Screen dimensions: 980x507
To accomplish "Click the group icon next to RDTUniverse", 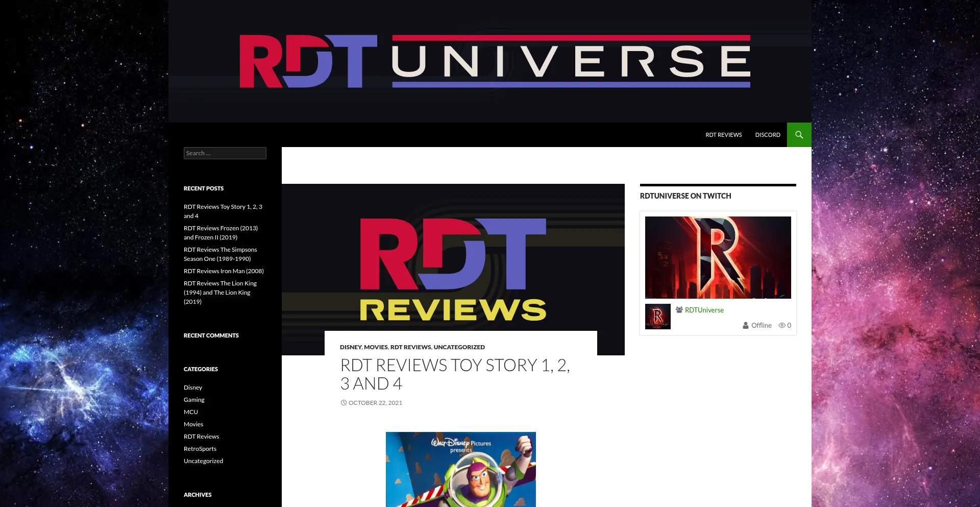I will (679, 310).
